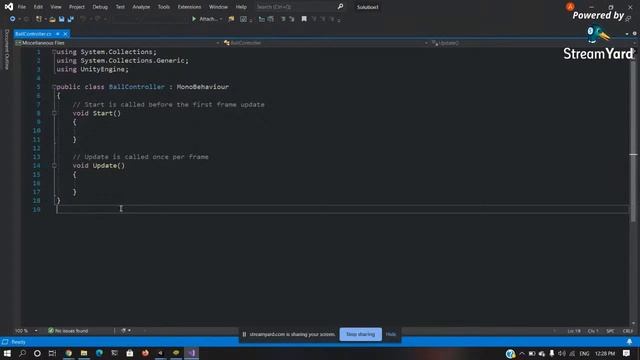Open the BallController type dropdown
640x360 pixels.
pos(325,43)
